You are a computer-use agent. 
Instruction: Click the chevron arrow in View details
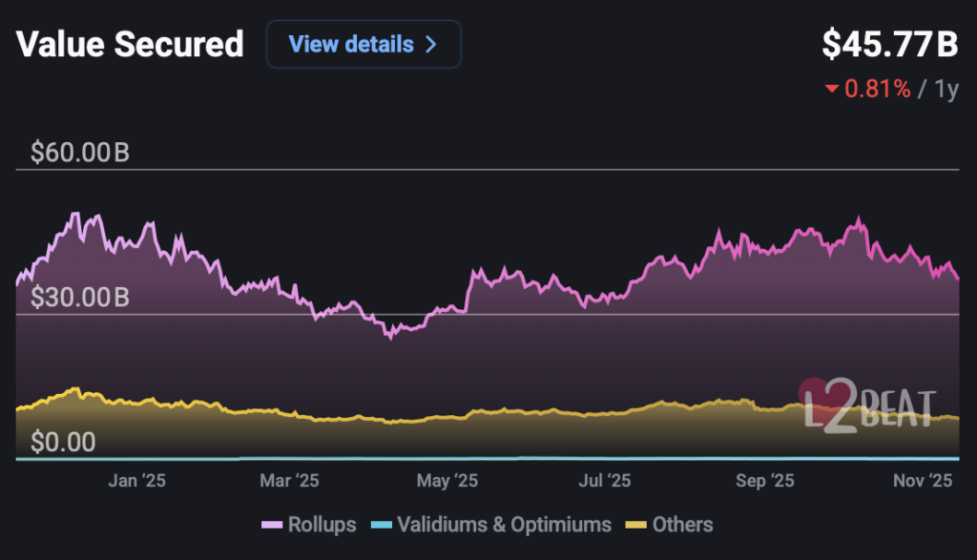[430, 45]
